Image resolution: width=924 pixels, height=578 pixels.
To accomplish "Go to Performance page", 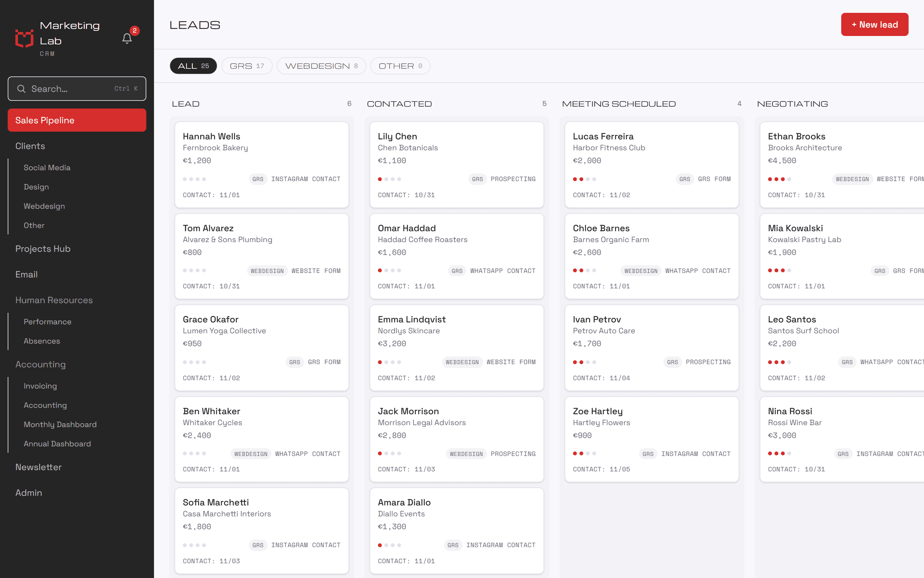I will [47, 322].
